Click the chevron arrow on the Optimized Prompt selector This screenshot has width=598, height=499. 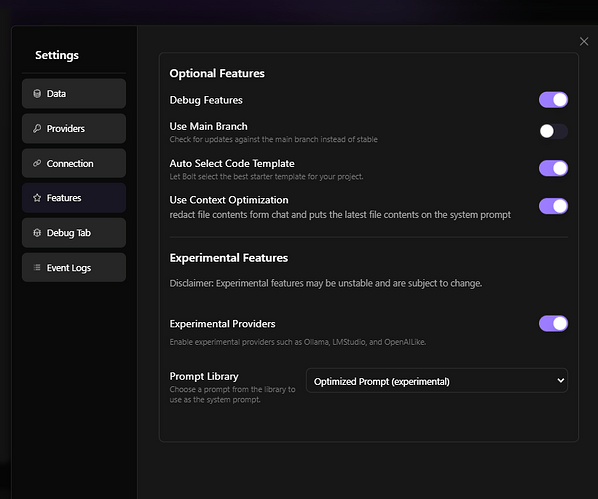click(x=560, y=380)
